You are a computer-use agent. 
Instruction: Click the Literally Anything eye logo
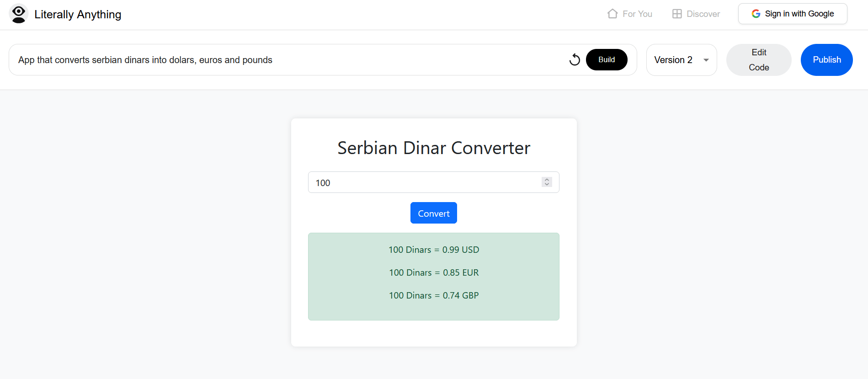pos(19,14)
